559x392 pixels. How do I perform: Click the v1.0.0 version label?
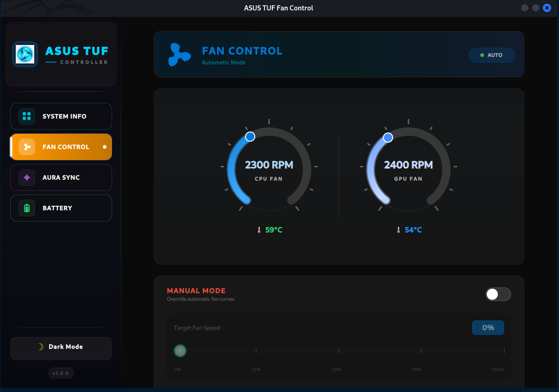(x=61, y=373)
